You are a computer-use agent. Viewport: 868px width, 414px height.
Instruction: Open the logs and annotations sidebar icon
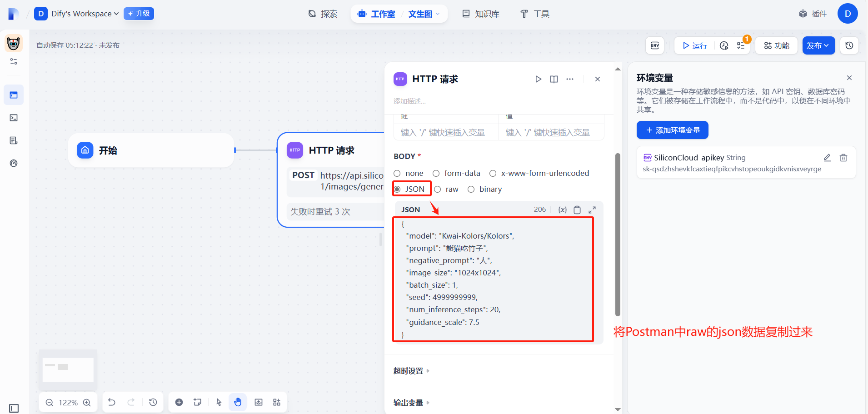pos(14,140)
